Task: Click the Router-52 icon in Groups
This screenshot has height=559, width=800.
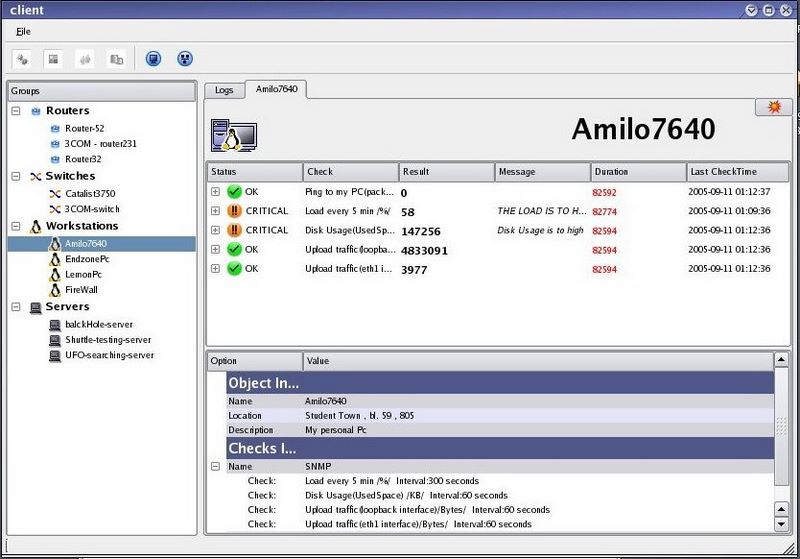Action: coord(55,129)
